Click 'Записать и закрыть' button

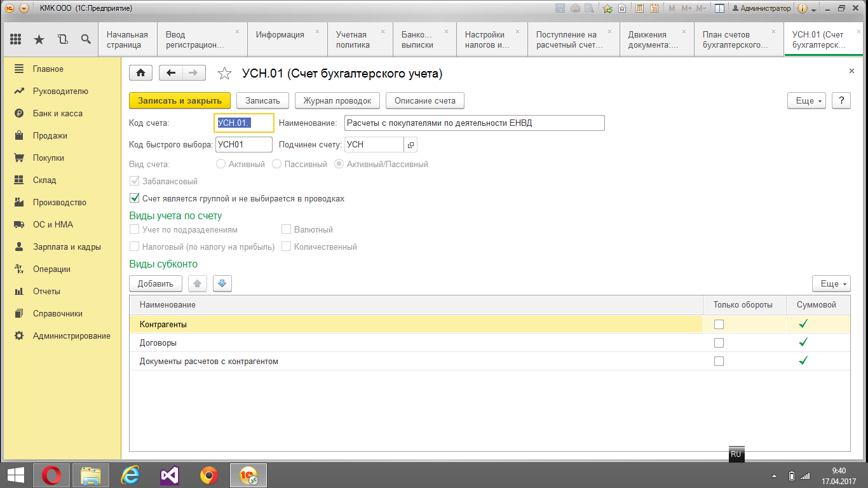click(179, 100)
